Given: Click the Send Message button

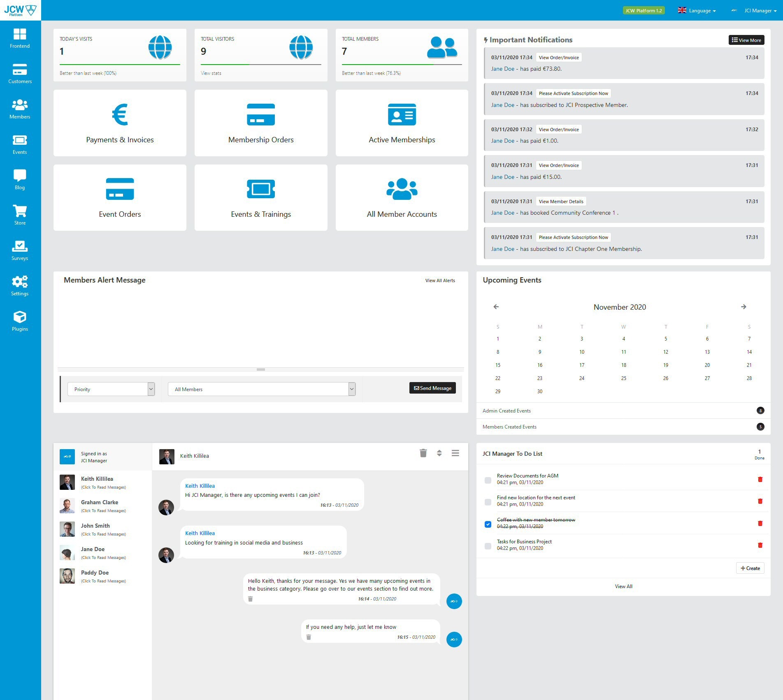Looking at the screenshot, I should (x=432, y=388).
